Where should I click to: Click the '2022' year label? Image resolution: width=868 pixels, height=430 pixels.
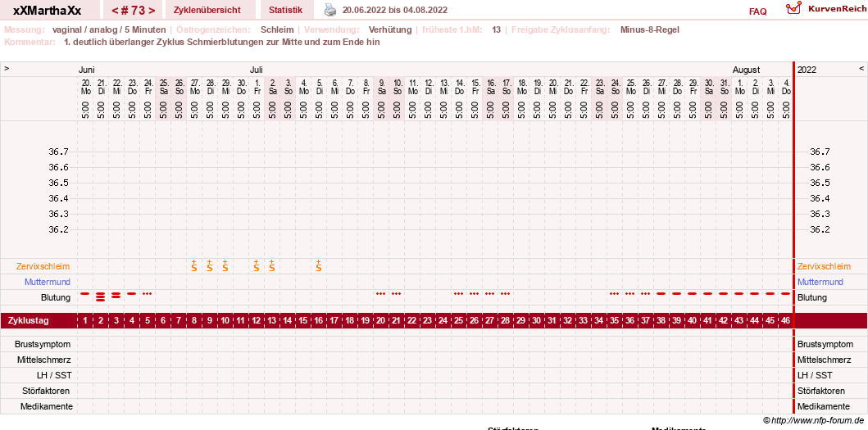(x=807, y=70)
